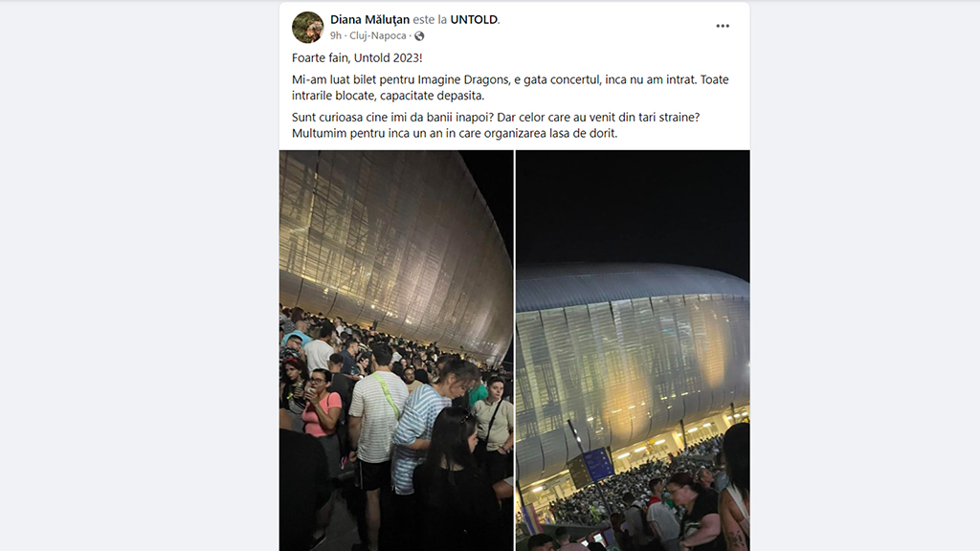The image size is (980, 551).
Task: Click the 'capacitate depasita' text
Action: click(x=432, y=96)
